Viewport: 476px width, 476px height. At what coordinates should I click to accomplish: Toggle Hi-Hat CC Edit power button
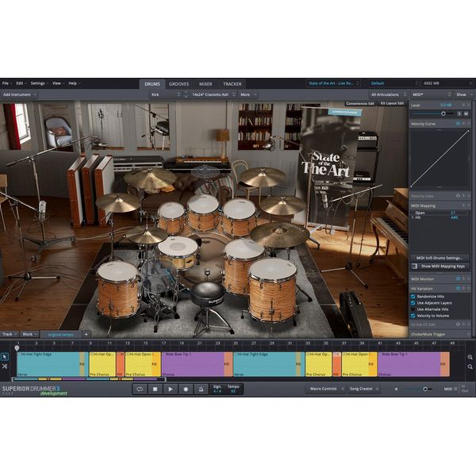tap(458, 324)
